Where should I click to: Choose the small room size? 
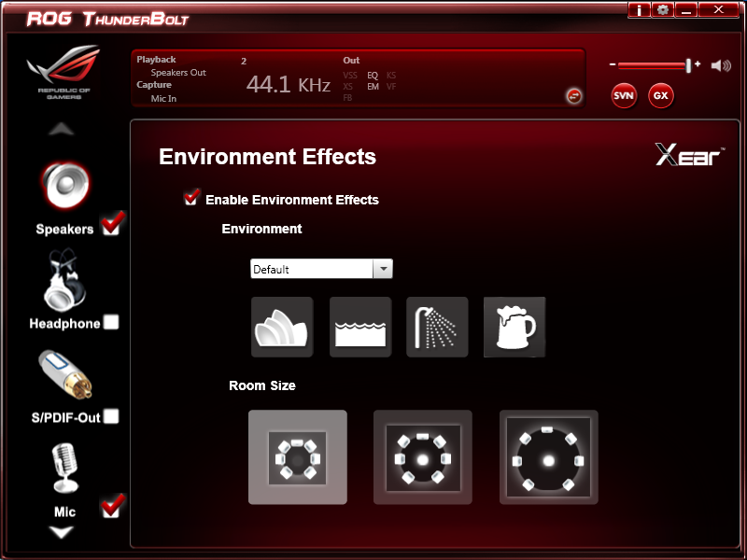(298, 457)
